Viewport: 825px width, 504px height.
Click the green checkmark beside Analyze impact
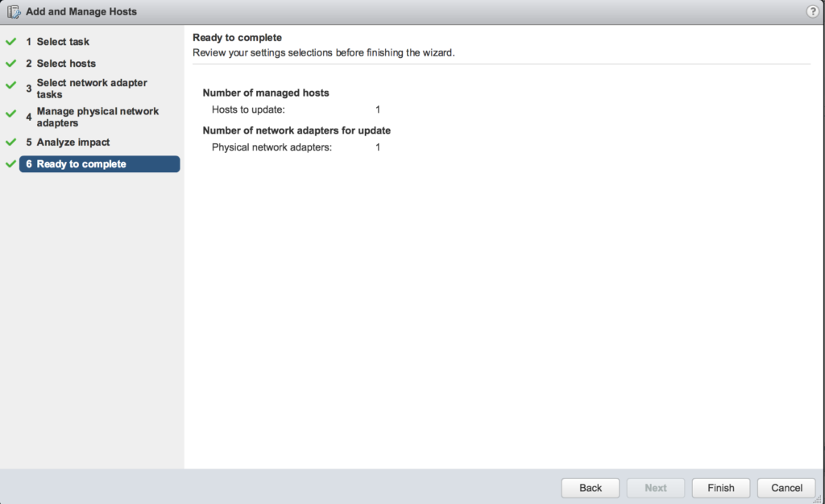[11, 142]
